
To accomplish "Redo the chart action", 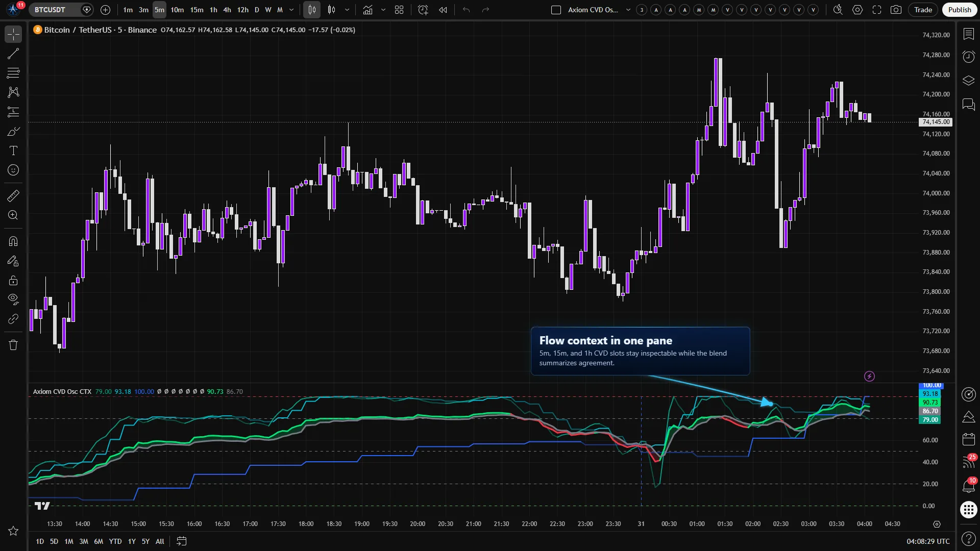I will pos(485,10).
